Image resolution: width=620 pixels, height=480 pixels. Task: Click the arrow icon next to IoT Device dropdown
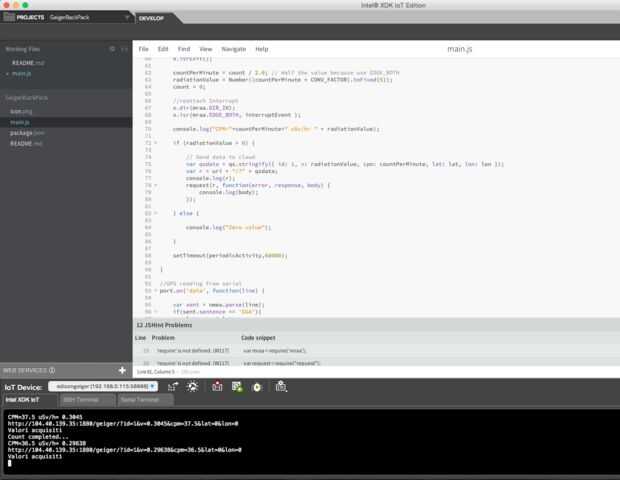point(173,387)
